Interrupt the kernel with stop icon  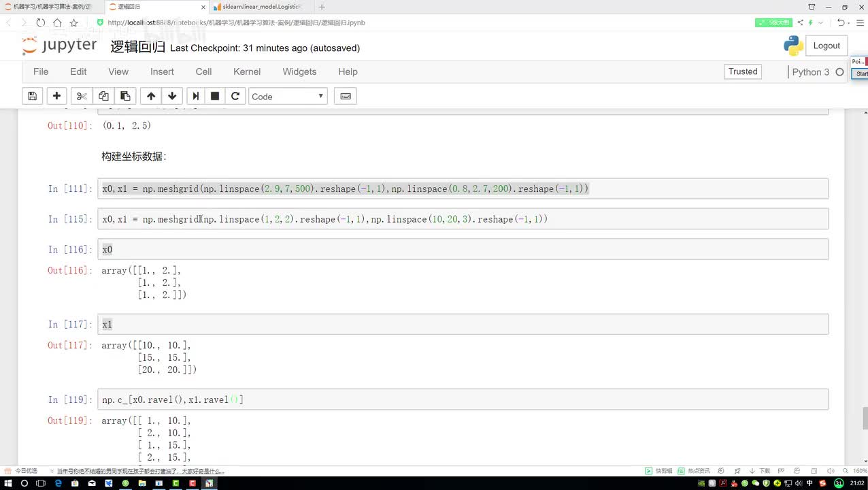pos(215,96)
